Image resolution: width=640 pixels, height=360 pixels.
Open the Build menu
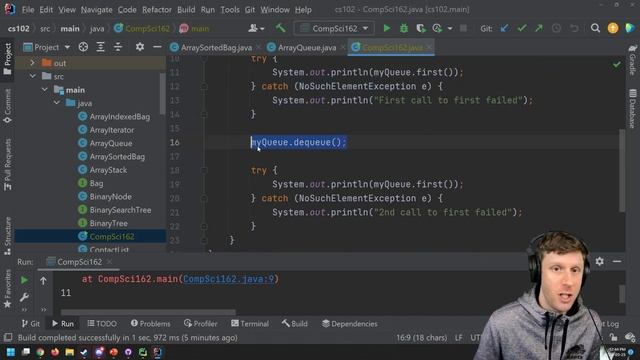click(x=186, y=9)
